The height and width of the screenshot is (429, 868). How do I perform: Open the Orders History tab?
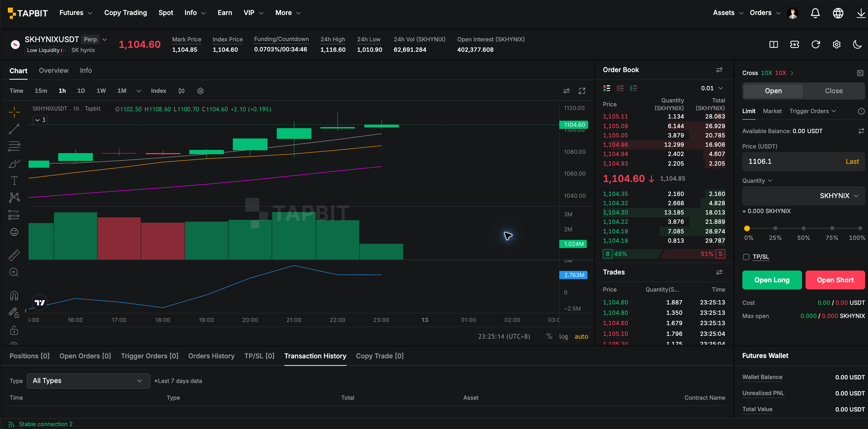(x=211, y=356)
